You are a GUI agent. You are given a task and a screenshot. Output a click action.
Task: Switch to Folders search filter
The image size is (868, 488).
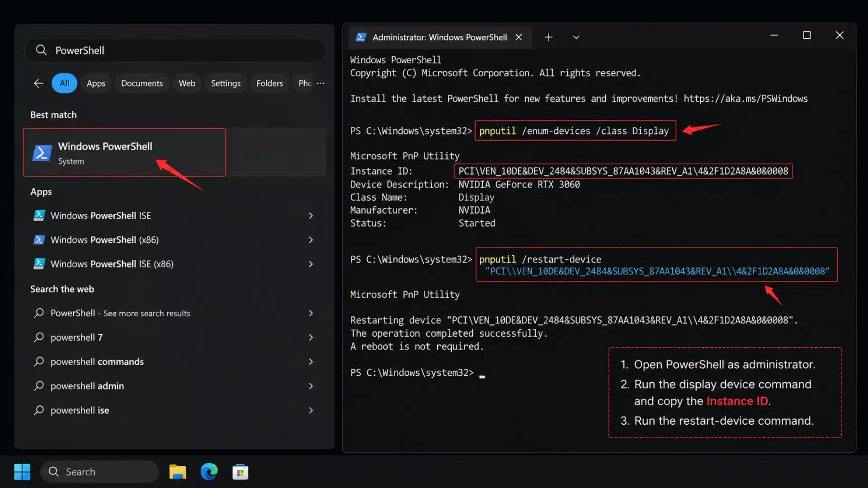[x=269, y=83]
